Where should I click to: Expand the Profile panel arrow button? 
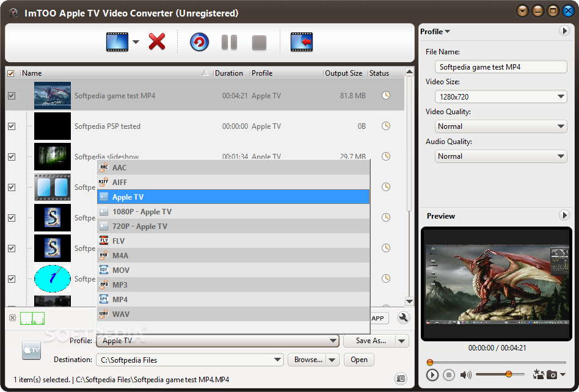click(564, 31)
